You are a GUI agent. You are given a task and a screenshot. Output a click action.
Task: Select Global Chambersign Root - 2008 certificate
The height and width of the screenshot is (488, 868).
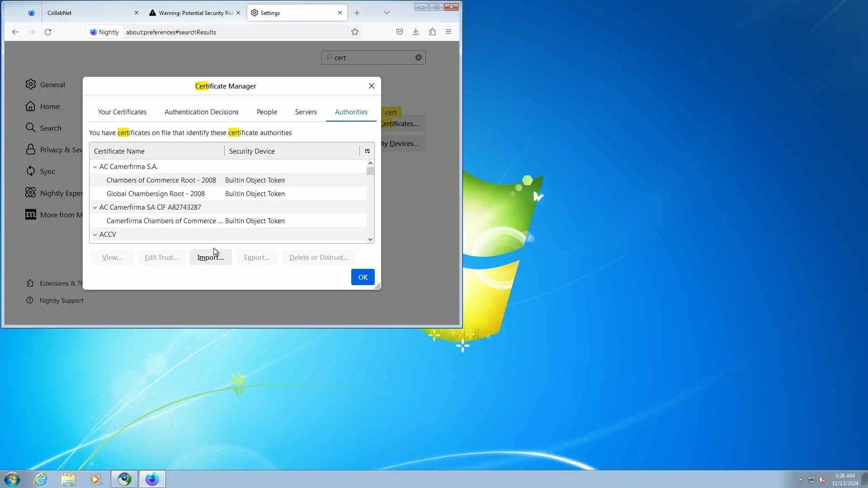tap(156, 194)
